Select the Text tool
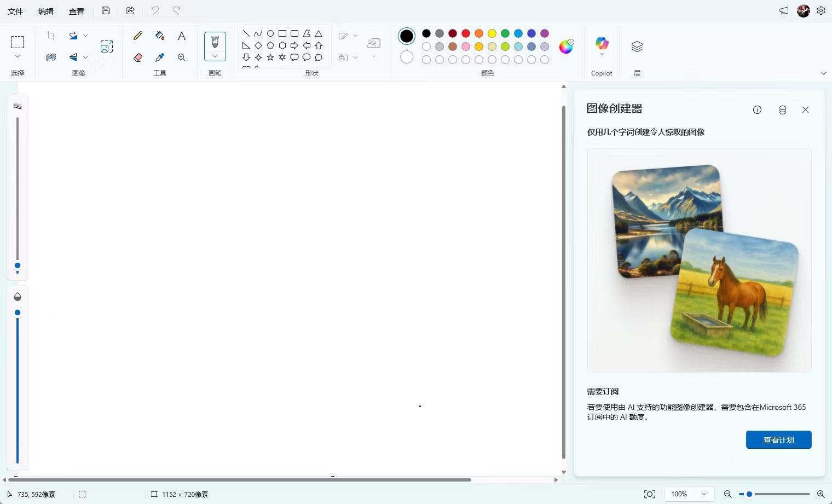Screen dimensions: 832x504 [x=182, y=36]
